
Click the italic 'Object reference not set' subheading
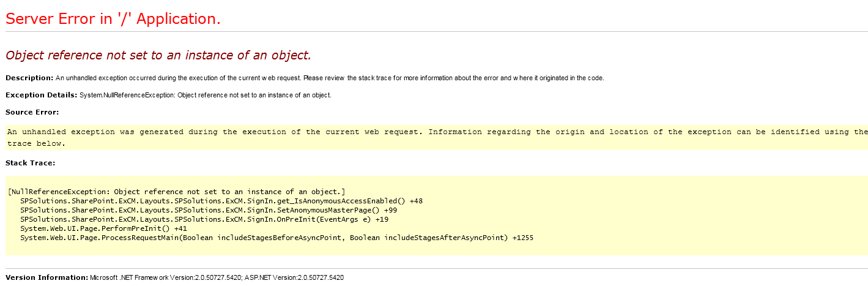tap(158, 55)
